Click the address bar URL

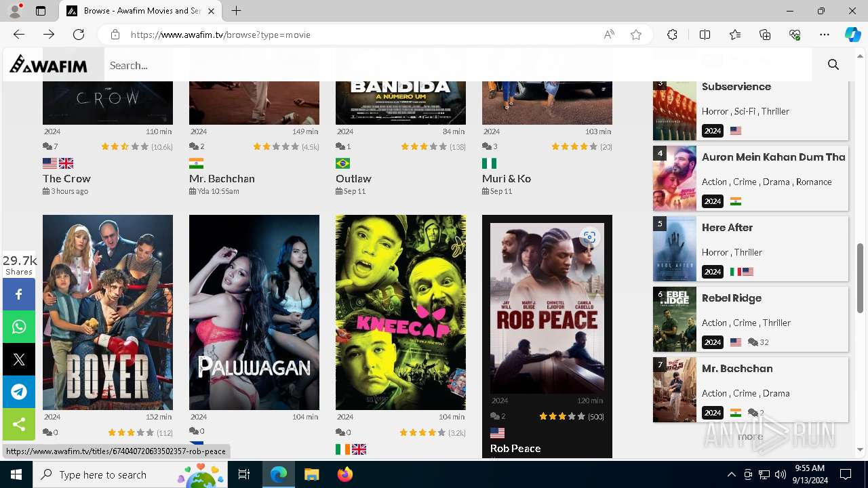220,35
